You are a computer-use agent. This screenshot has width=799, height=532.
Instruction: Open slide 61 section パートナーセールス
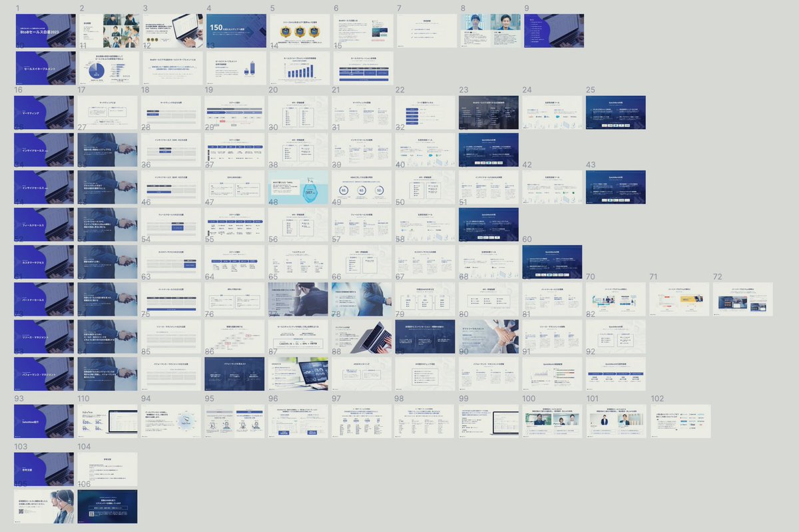45,299
